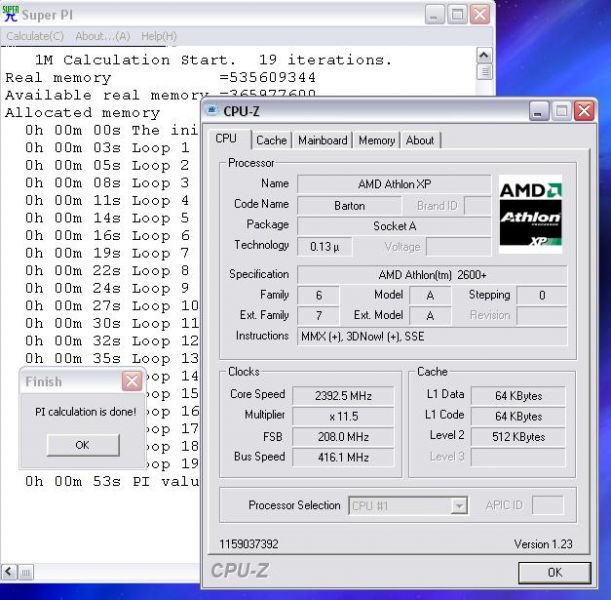
Task: Click the Super PI title bar icon
Action: [12, 15]
